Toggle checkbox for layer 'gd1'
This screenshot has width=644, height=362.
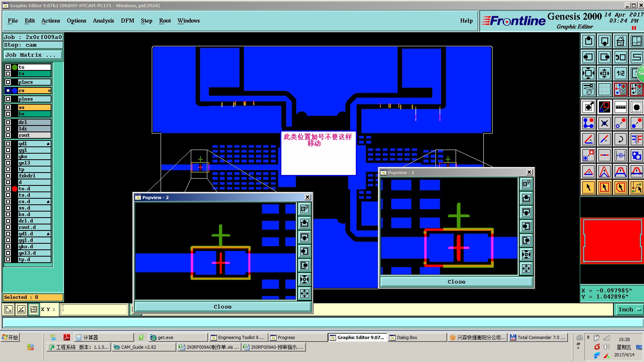tap(8, 144)
